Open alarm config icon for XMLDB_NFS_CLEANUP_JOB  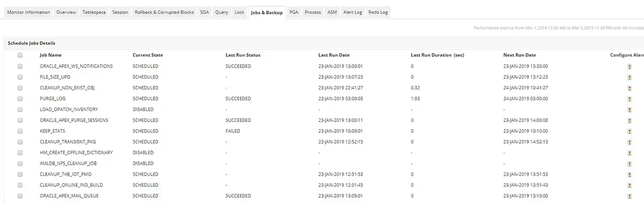(630, 163)
